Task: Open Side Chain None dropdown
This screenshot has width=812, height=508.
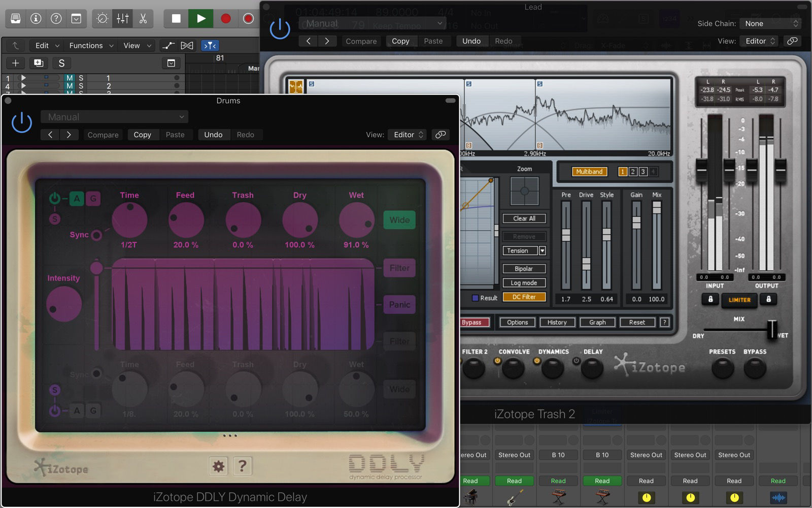Action: 770,23
